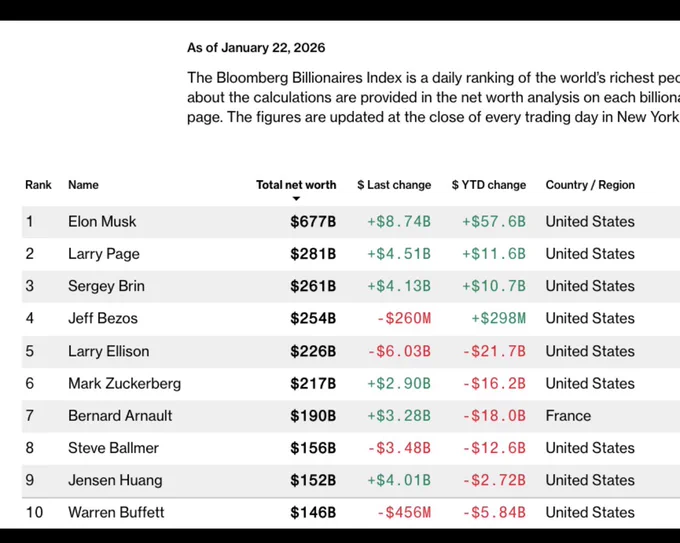Select the Country / Region column header
The image size is (680, 543).
click(x=590, y=185)
